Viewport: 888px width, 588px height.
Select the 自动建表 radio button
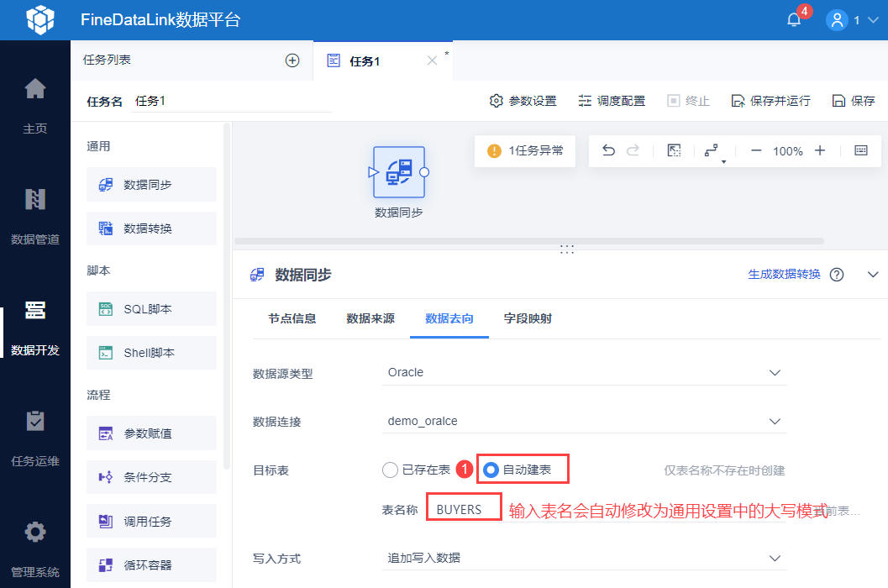tap(491, 470)
